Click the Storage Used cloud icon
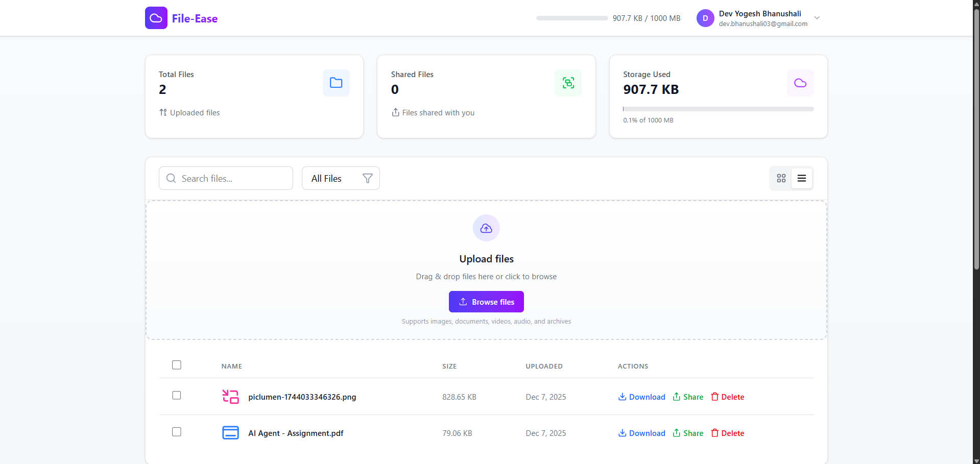980x464 pixels. click(x=800, y=83)
